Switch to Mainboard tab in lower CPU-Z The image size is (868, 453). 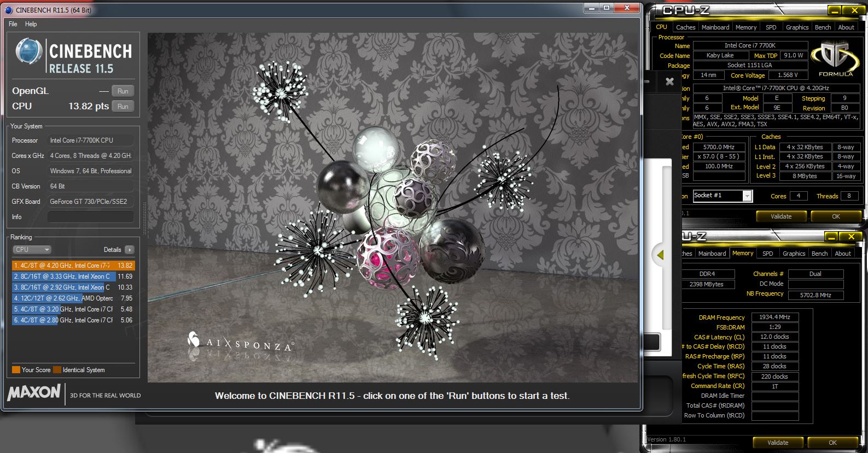[712, 254]
